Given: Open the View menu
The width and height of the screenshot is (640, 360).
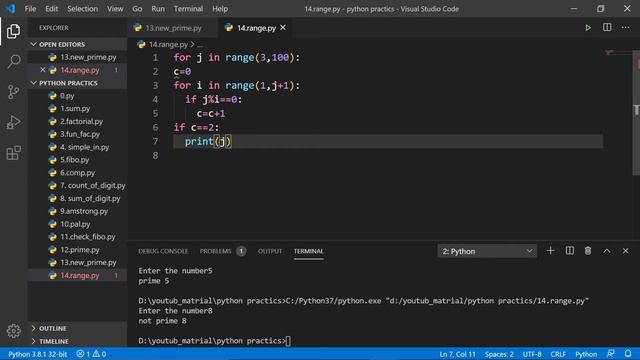Looking at the screenshot, I should [x=115, y=9].
